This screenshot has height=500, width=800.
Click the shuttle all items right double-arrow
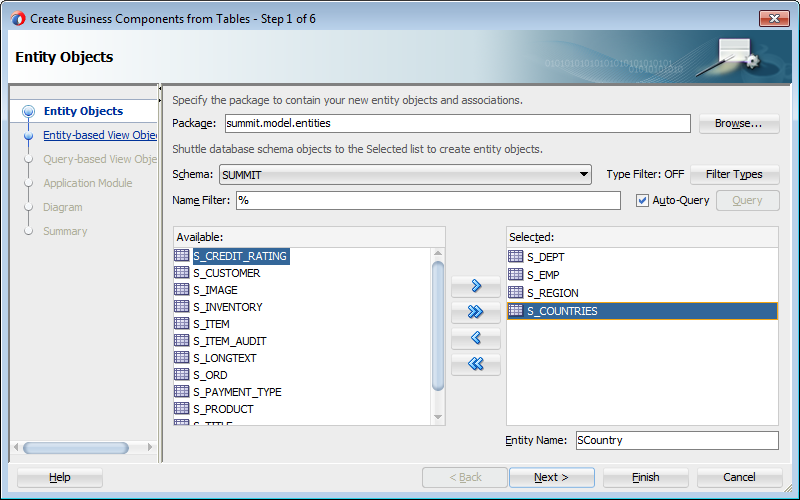476,312
